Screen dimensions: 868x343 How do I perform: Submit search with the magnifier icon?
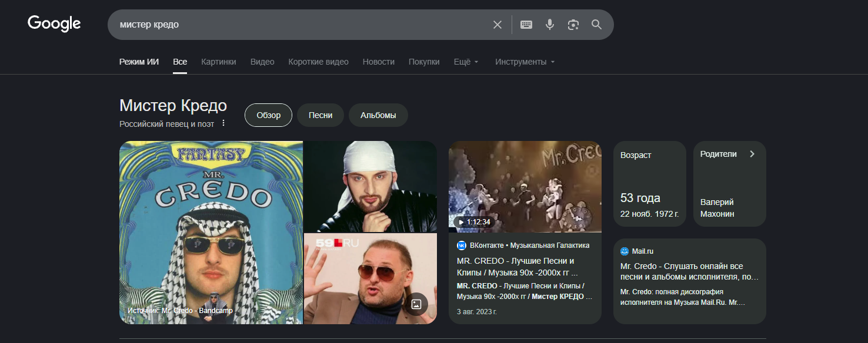597,25
